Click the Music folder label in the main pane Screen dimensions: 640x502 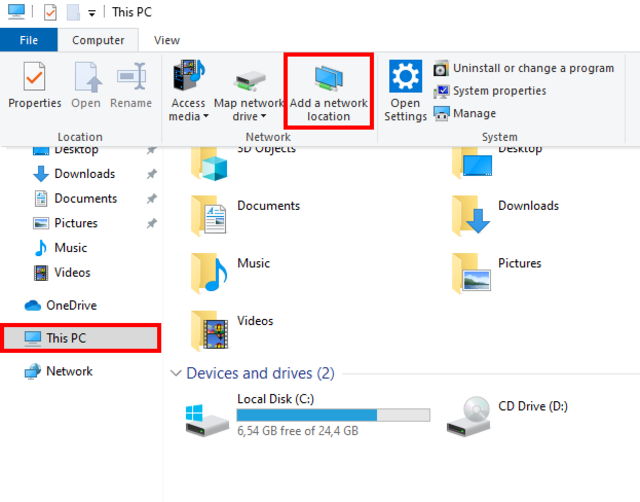click(253, 263)
